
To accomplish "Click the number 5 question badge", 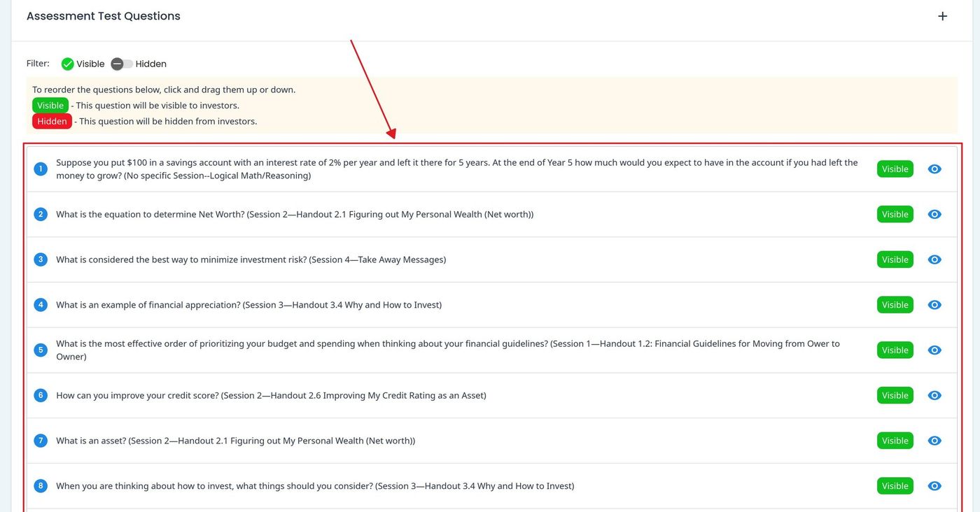I will (x=41, y=350).
